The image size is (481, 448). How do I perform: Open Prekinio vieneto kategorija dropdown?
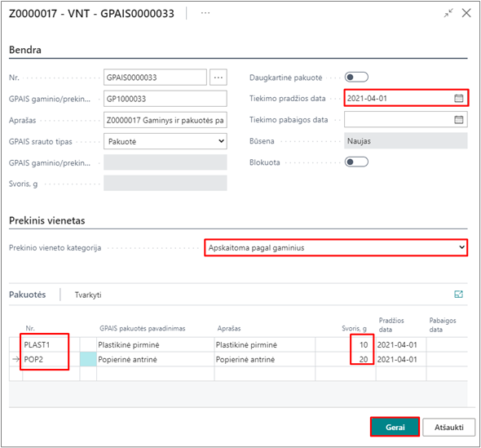coord(336,247)
